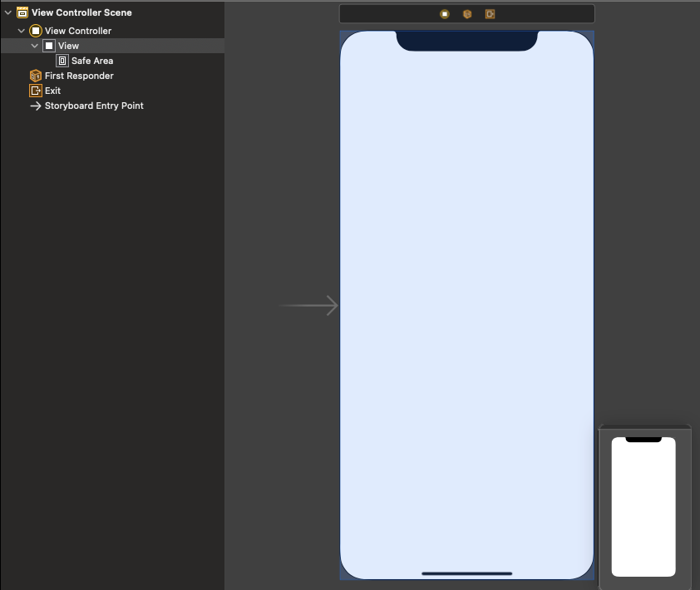The height and width of the screenshot is (590, 700).
Task: Select the main view on the canvas
Action: coord(467,305)
